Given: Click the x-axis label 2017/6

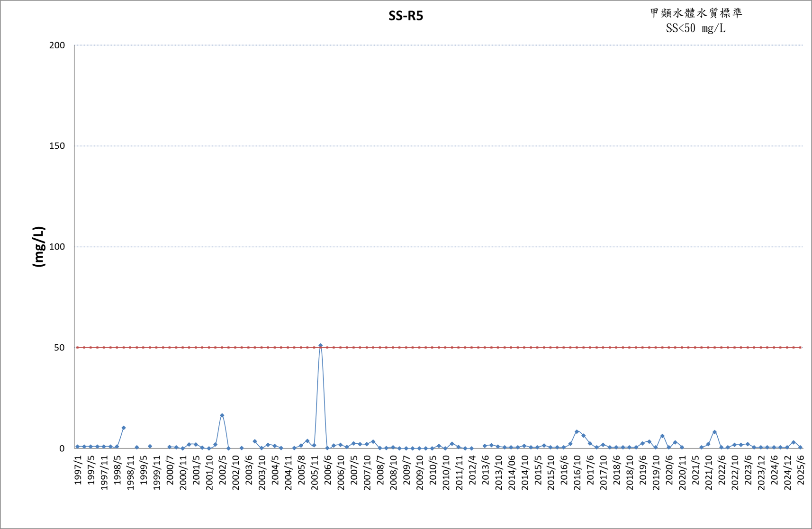Looking at the screenshot, I should coord(591,470).
